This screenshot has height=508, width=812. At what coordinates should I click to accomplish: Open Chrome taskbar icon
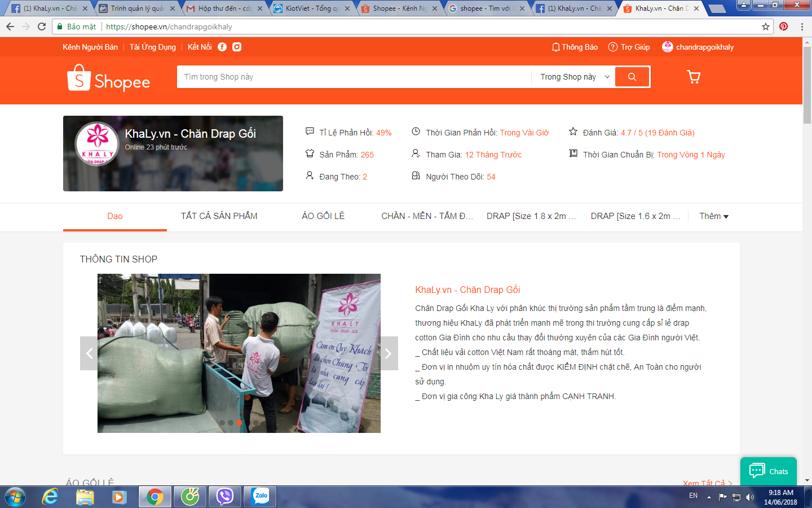(155, 497)
